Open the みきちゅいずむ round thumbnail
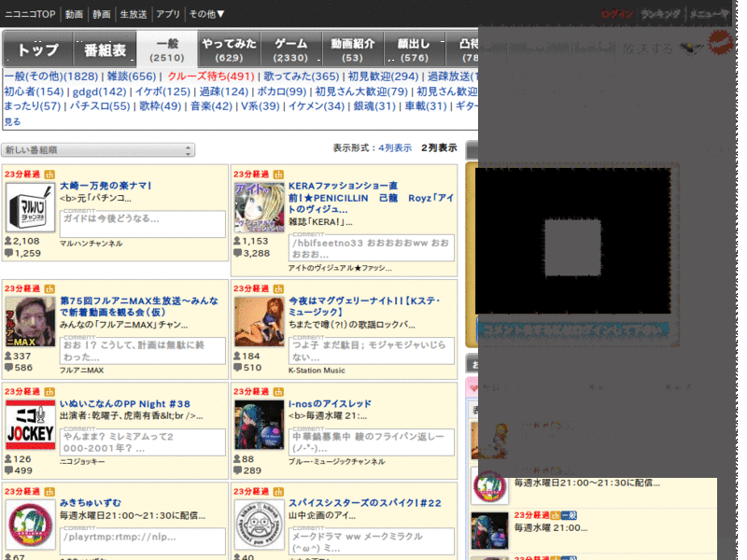 pyautogui.click(x=30, y=525)
